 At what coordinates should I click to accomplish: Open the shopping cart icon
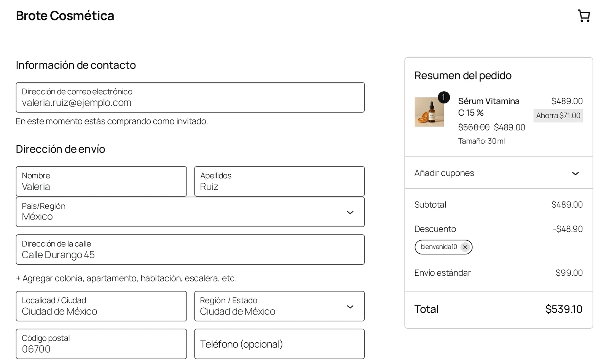click(583, 16)
